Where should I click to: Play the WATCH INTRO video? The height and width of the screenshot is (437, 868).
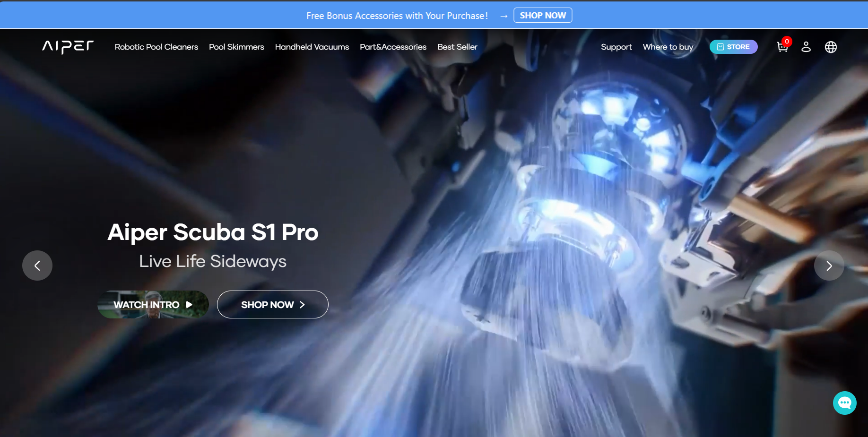153,304
